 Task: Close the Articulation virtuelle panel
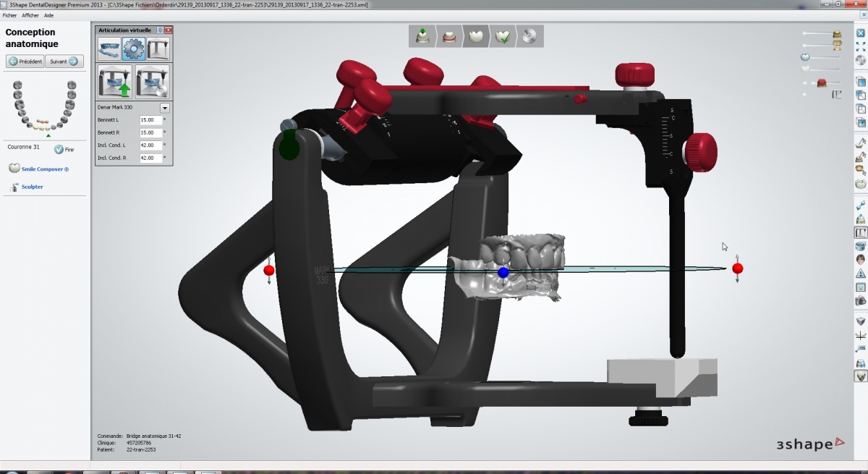click(168, 30)
